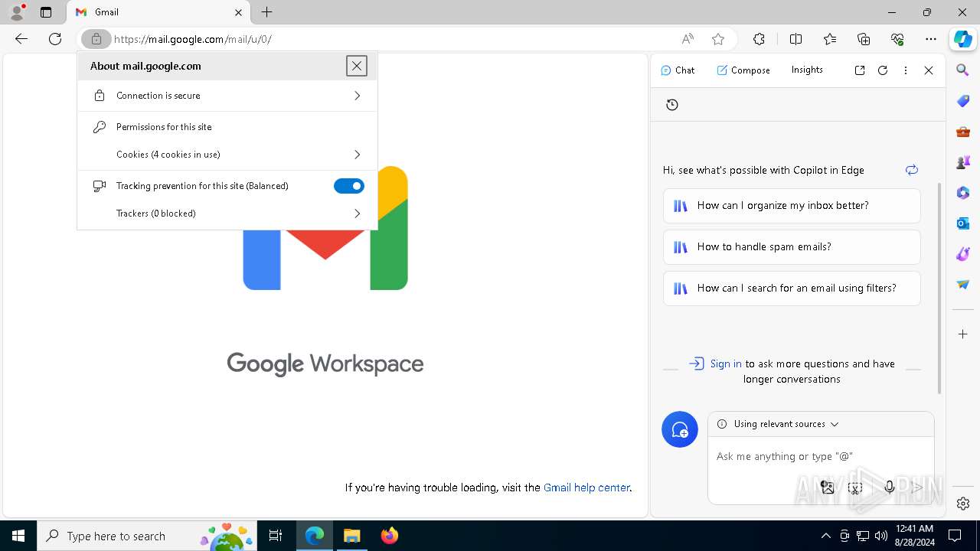Open Copilot in new window icon
Viewport: 980px width, 551px height.
pyautogui.click(x=860, y=70)
